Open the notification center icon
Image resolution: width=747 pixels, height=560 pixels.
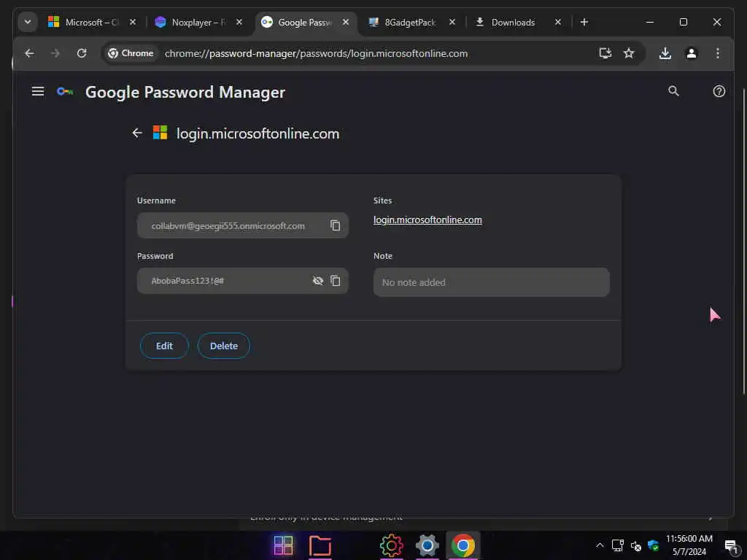(x=731, y=545)
